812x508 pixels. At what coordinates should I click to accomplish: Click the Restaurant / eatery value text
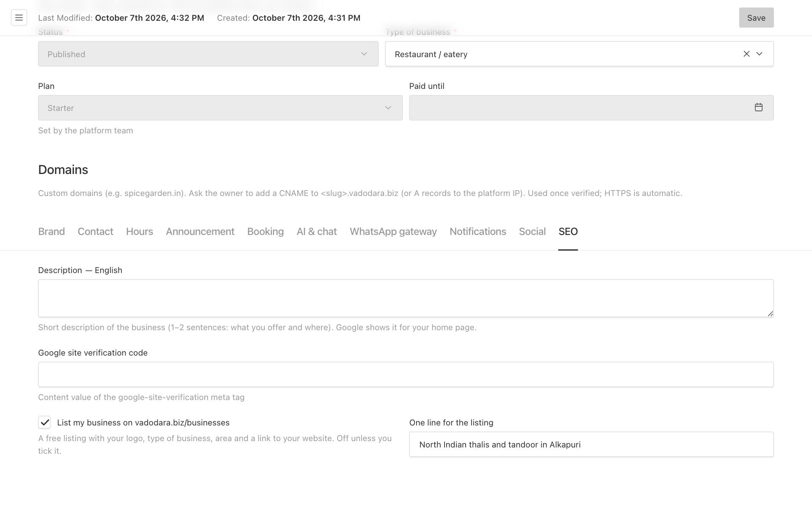pos(431,54)
